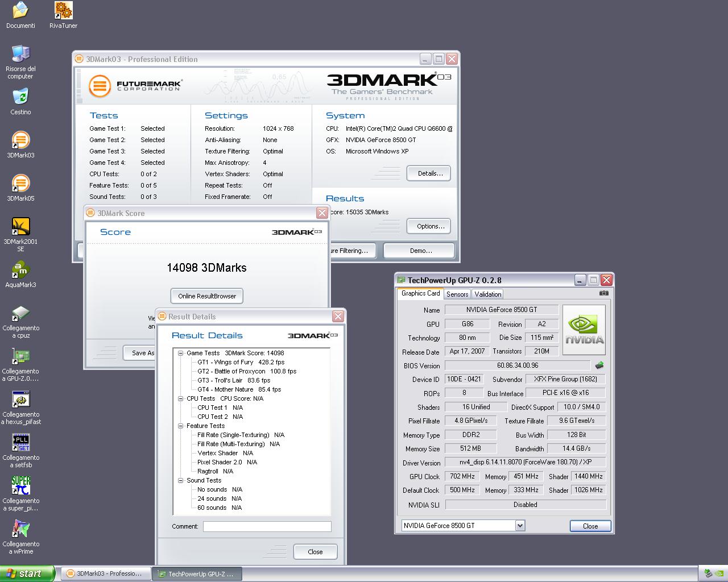Launch the 3DMark05 desktop shortcut
The width and height of the screenshot is (728, 582).
pos(20,183)
